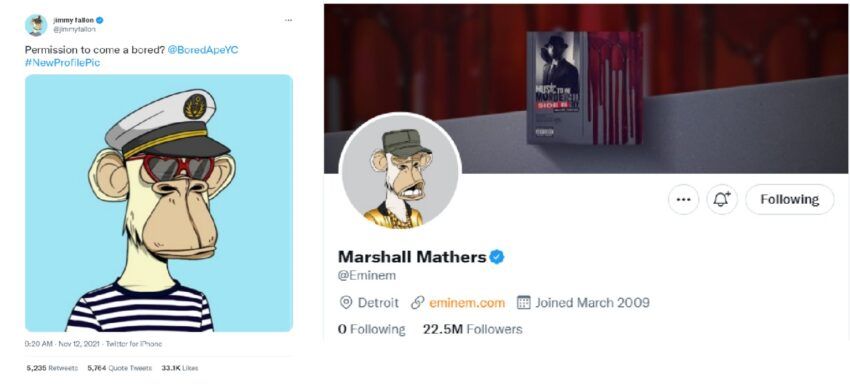The width and height of the screenshot is (850, 387).
Task: Click the calendar icon next to Joined March 2009
Action: [523, 302]
